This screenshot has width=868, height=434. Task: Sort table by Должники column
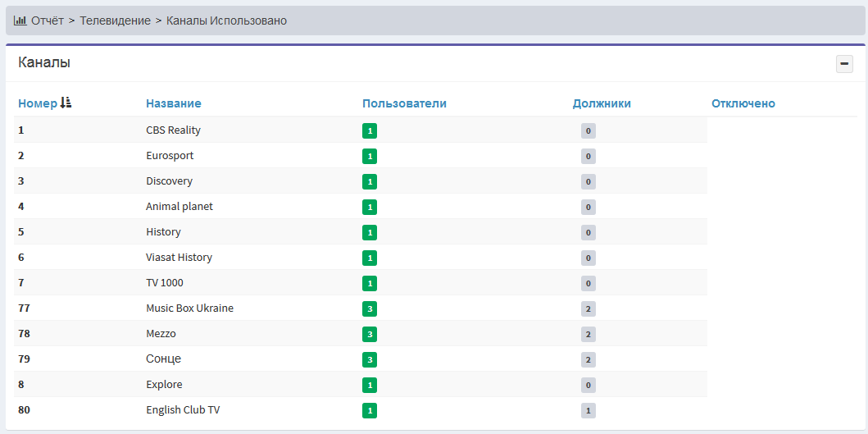pos(601,103)
